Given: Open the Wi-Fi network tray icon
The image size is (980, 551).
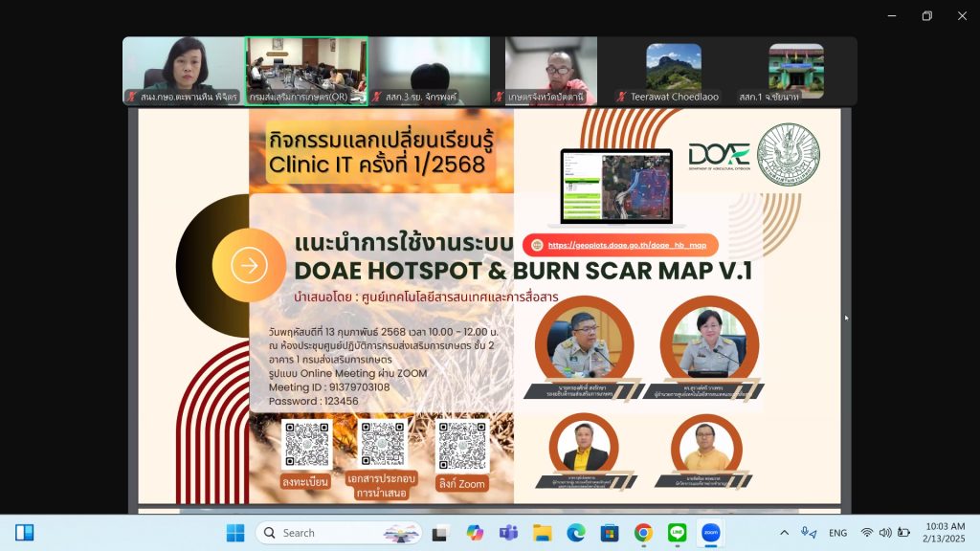Looking at the screenshot, I should pyautogui.click(x=867, y=533).
